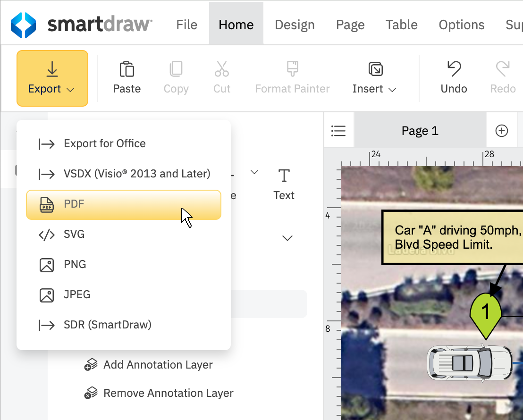Open the Insert dropdown

point(374,78)
